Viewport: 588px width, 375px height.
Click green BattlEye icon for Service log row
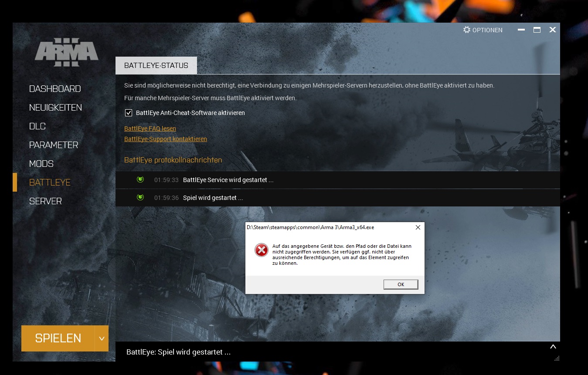tap(140, 179)
